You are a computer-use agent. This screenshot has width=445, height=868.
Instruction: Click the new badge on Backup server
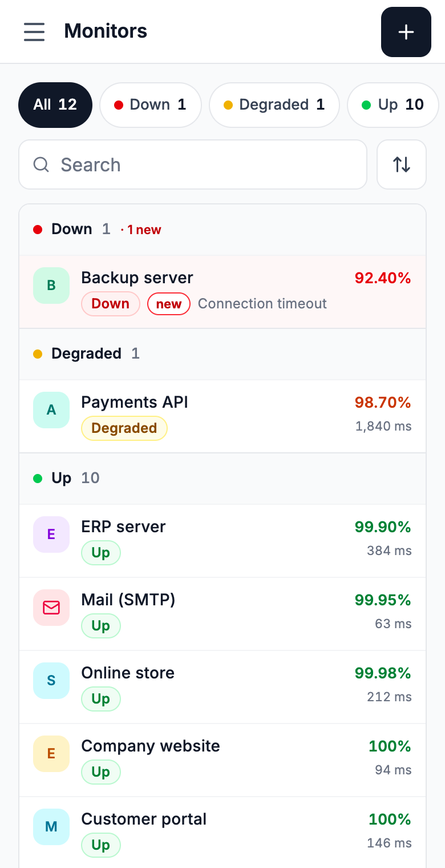[169, 304]
